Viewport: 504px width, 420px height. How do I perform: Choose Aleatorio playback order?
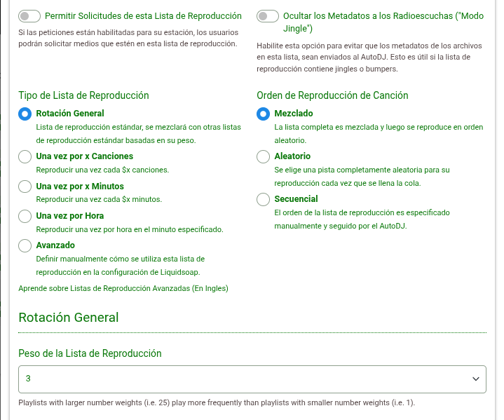(264, 156)
